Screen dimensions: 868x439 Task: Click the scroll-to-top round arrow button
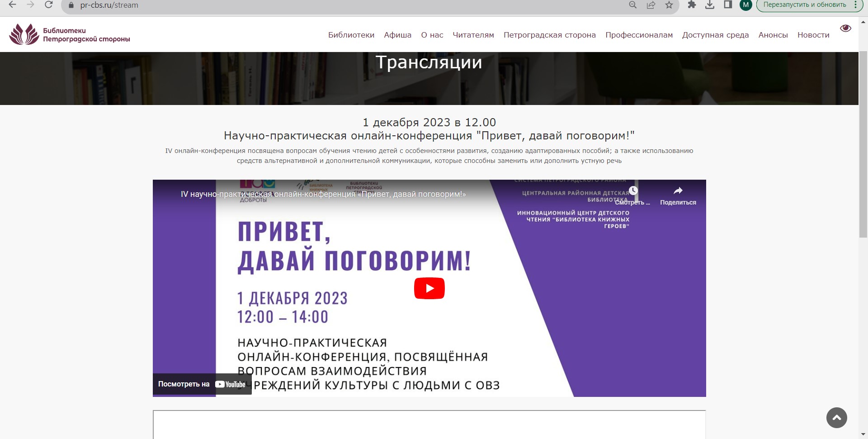(x=836, y=418)
